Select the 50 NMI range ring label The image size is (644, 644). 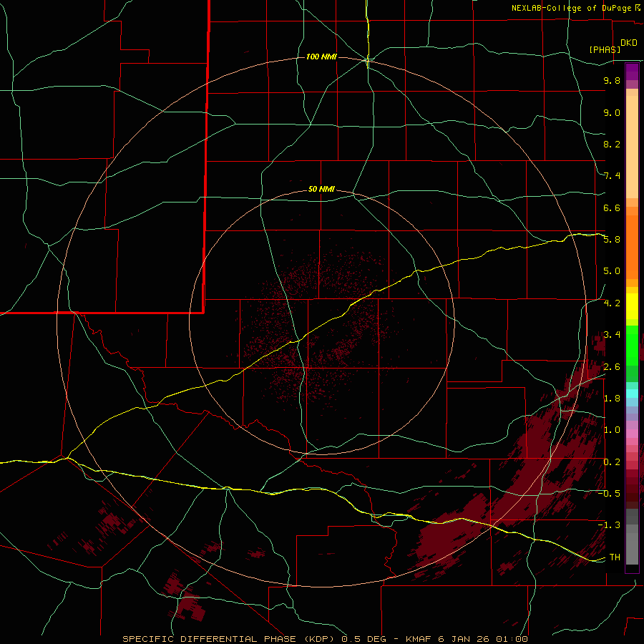click(x=321, y=189)
